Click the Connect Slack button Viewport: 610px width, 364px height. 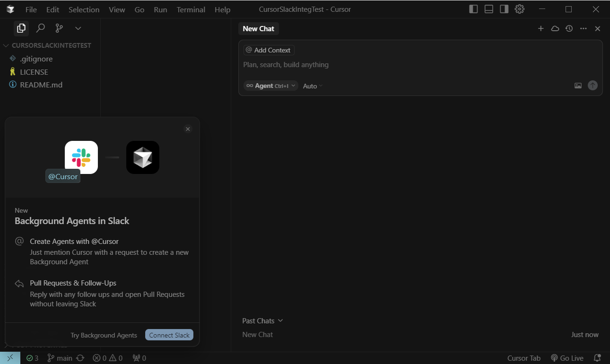pyautogui.click(x=169, y=335)
